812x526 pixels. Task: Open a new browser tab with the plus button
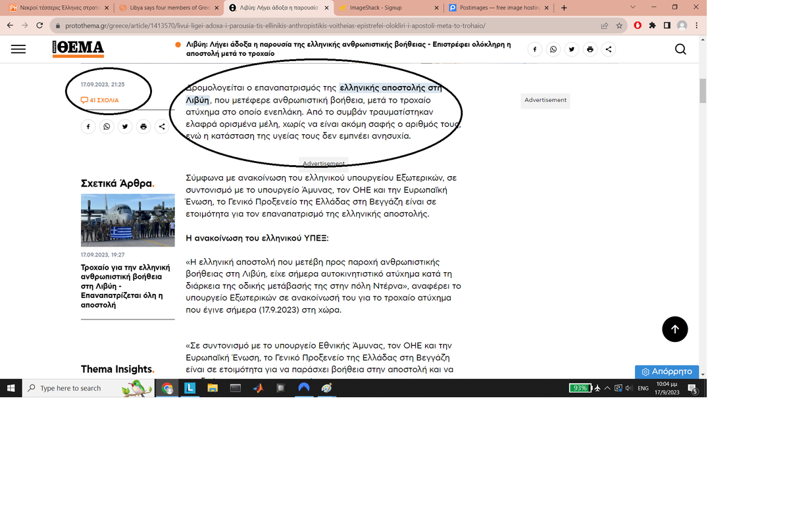(564, 8)
